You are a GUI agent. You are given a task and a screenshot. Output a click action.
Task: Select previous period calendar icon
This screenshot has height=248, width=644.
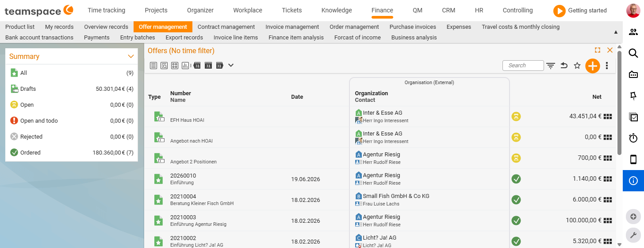(197, 66)
